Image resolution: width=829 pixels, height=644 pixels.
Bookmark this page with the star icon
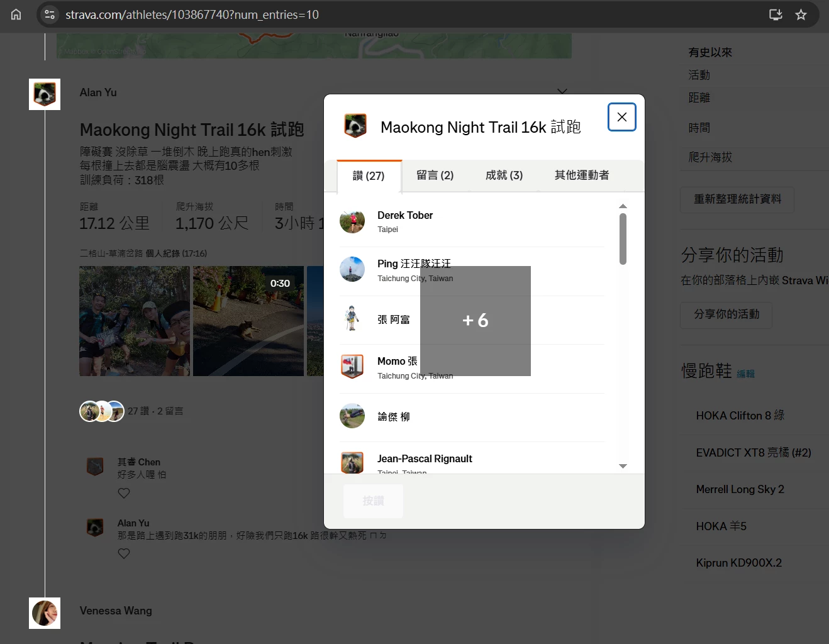point(801,14)
